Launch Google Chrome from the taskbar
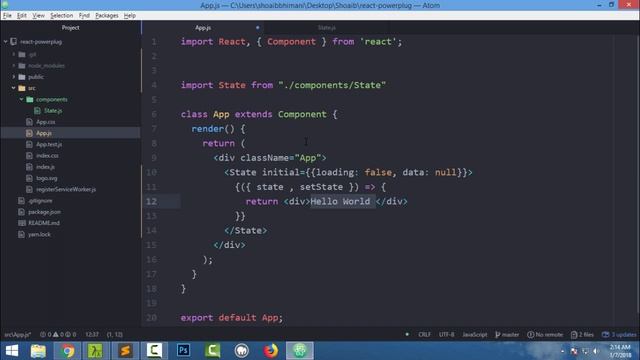The height and width of the screenshot is (360, 640). tap(68, 351)
